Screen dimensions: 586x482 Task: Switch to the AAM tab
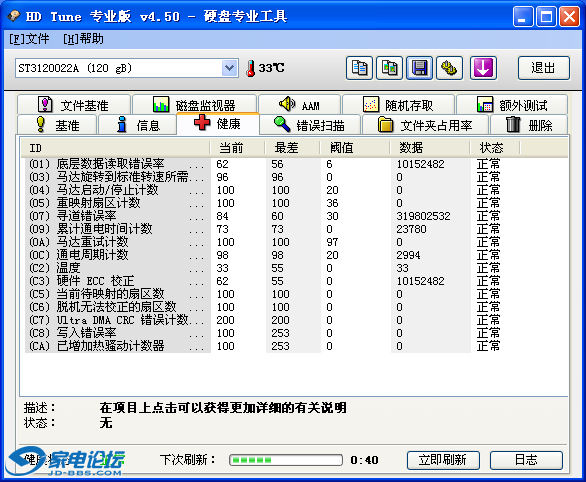(300, 105)
